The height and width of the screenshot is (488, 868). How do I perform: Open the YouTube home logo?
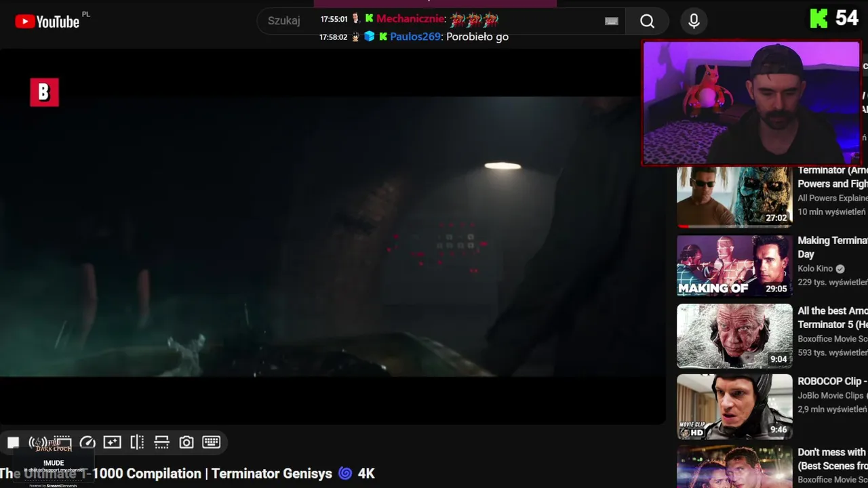(47, 22)
